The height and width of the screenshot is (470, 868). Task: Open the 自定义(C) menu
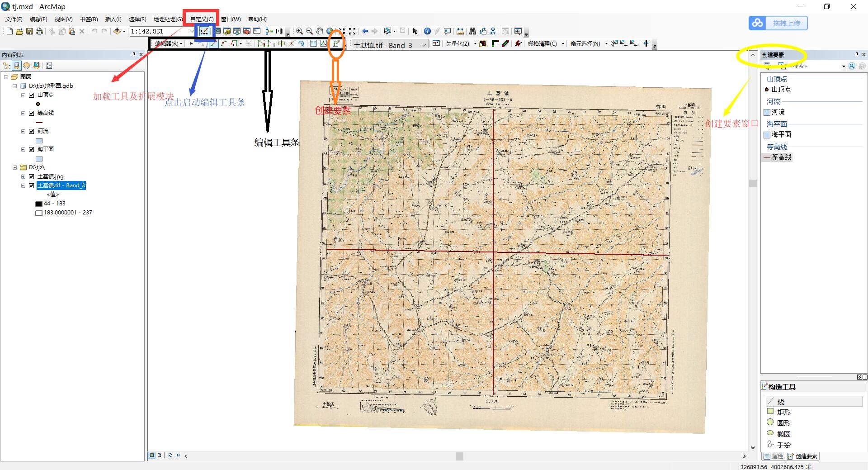pyautogui.click(x=202, y=19)
